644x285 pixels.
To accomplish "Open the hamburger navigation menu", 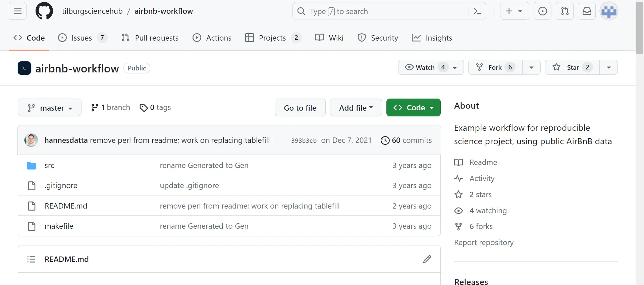I will 17,11.
